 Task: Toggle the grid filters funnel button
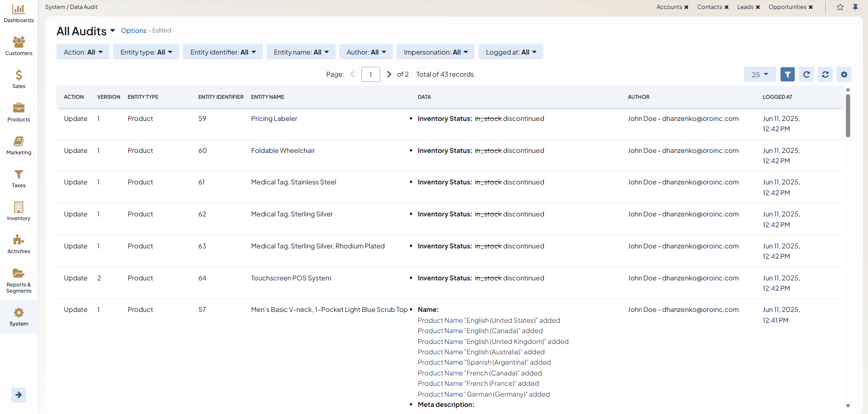788,74
